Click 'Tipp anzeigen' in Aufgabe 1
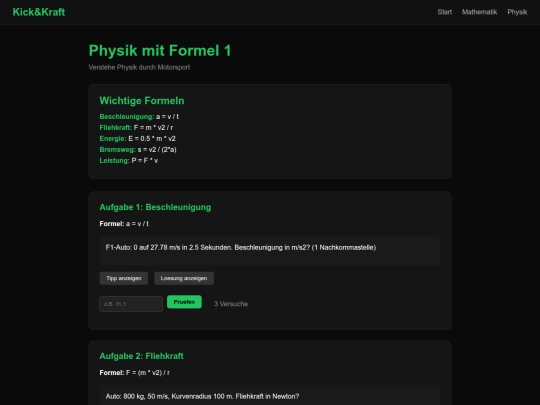Viewport: 540px width, 405px height. (124, 278)
